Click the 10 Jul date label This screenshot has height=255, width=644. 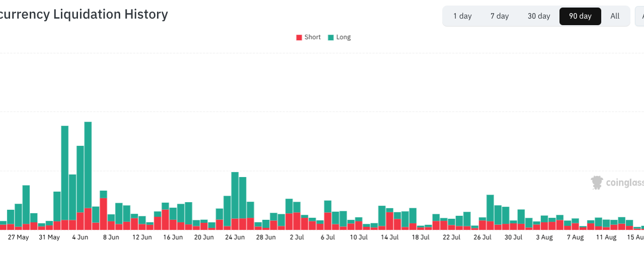tap(359, 237)
